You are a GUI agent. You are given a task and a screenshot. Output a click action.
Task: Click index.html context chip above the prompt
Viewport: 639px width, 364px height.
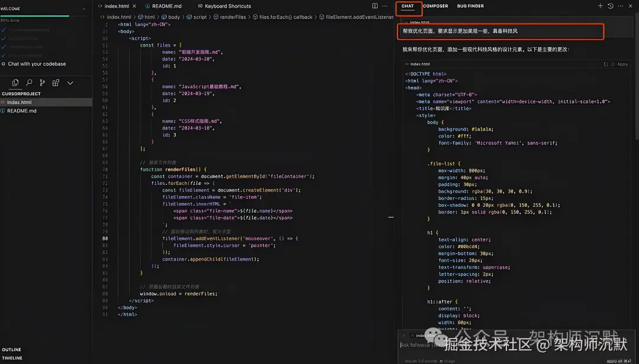[417, 22]
